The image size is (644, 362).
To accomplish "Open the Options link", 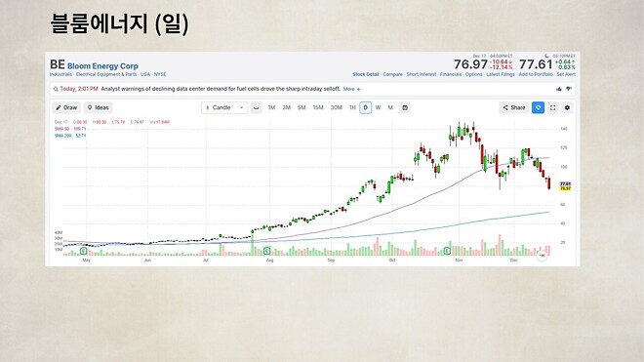I will coord(473,74).
